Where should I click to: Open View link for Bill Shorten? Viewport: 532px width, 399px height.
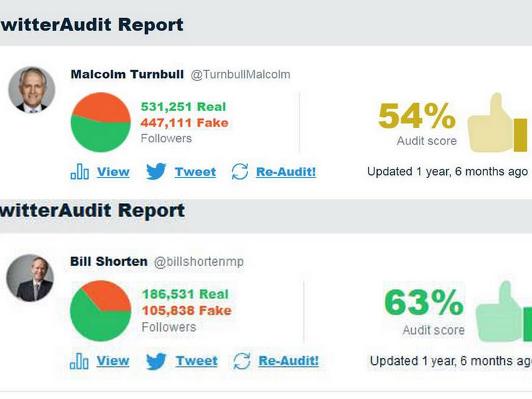pyautogui.click(x=113, y=361)
